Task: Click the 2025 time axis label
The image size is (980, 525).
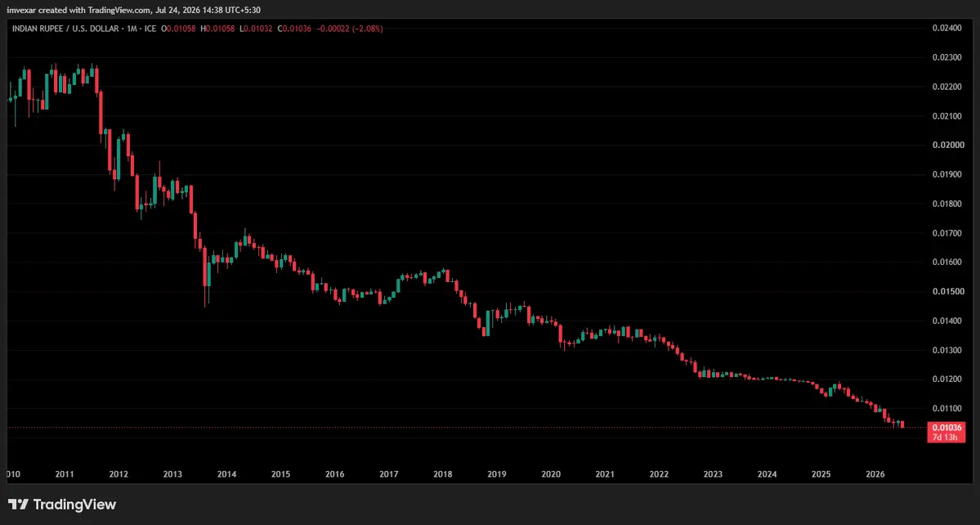Action: [821, 474]
